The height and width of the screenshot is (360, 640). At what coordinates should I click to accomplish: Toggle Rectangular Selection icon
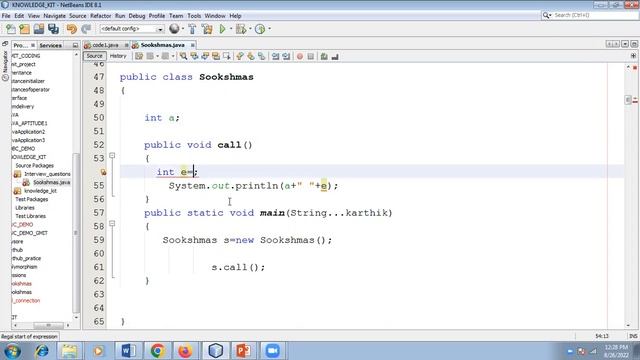pyautogui.click(x=227, y=56)
